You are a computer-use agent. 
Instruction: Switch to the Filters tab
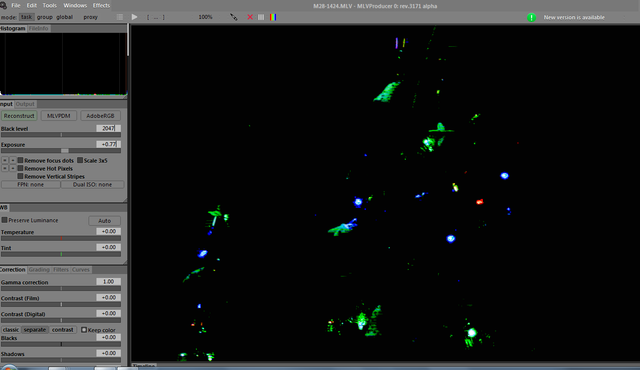pos(61,270)
